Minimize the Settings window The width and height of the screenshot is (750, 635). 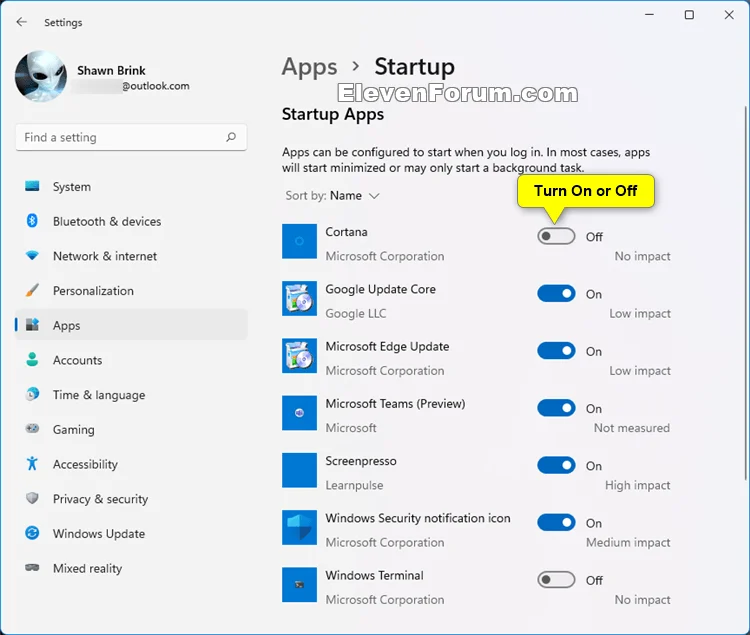[649, 15]
